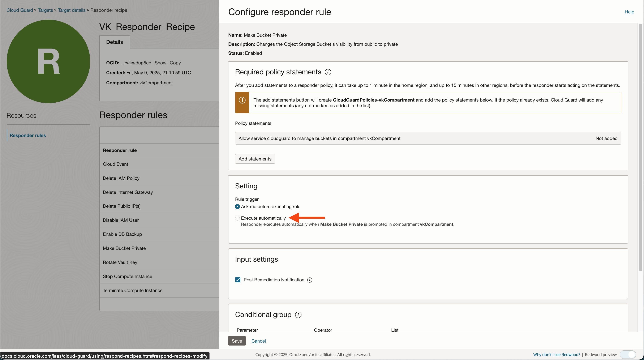644x360 pixels.
Task: Uncheck Post Remediation Notification
Action: [x=237, y=279]
